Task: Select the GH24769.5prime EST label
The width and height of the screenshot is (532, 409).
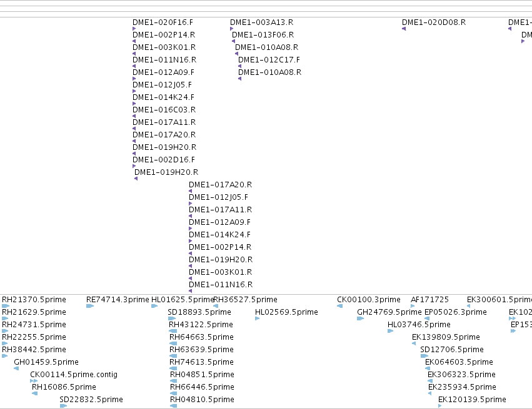Action: [x=389, y=312]
